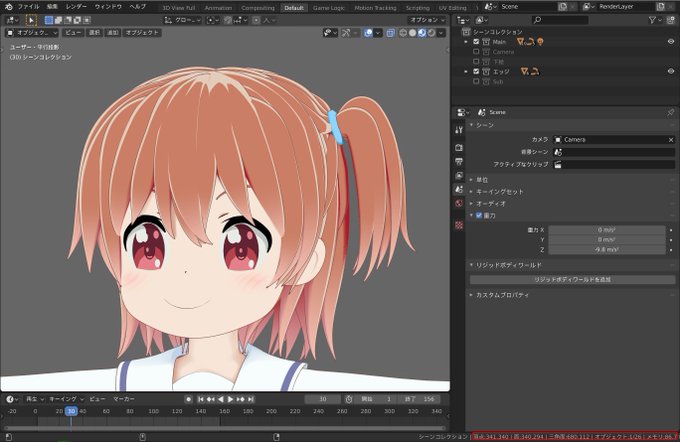Open the Render properties tab icon
The image size is (680, 442).
[x=459, y=147]
